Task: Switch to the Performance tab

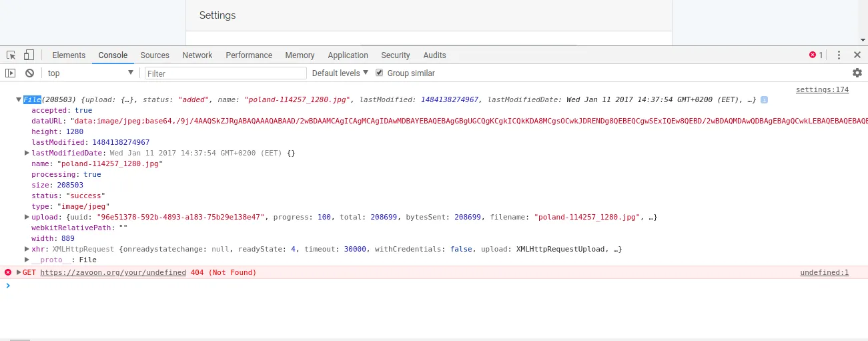Action: 249,55
